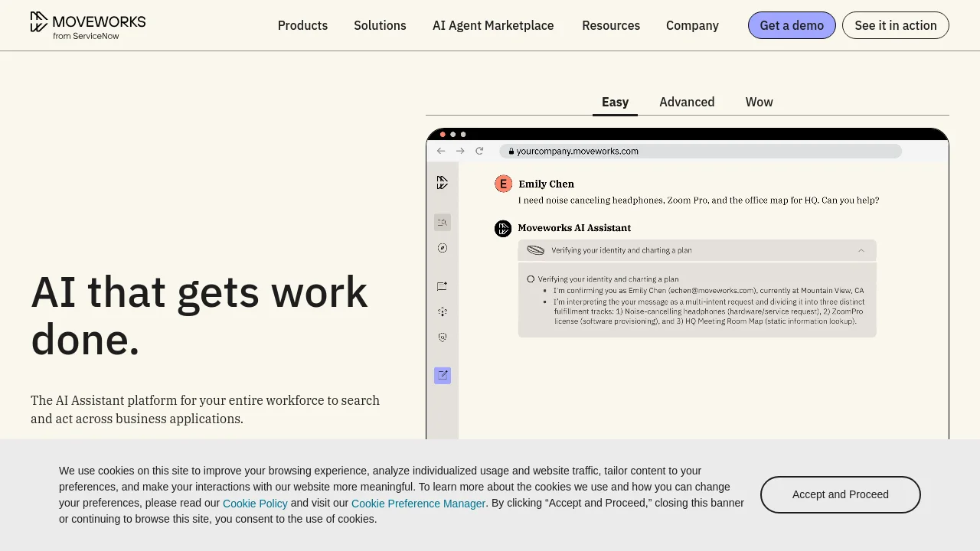
Task: Click the network nodes icon in demo sidebar
Action: (x=443, y=311)
